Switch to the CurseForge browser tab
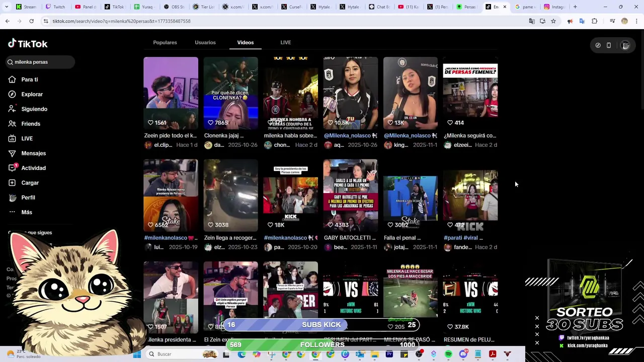Image resolution: width=644 pixels, height=362 pixels. (291, 7)
